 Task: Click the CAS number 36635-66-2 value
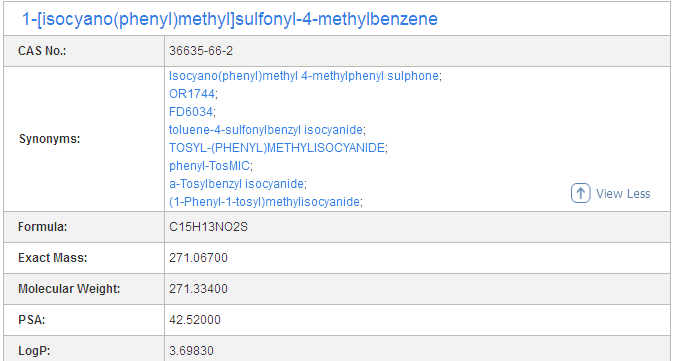tap(201, 51)
